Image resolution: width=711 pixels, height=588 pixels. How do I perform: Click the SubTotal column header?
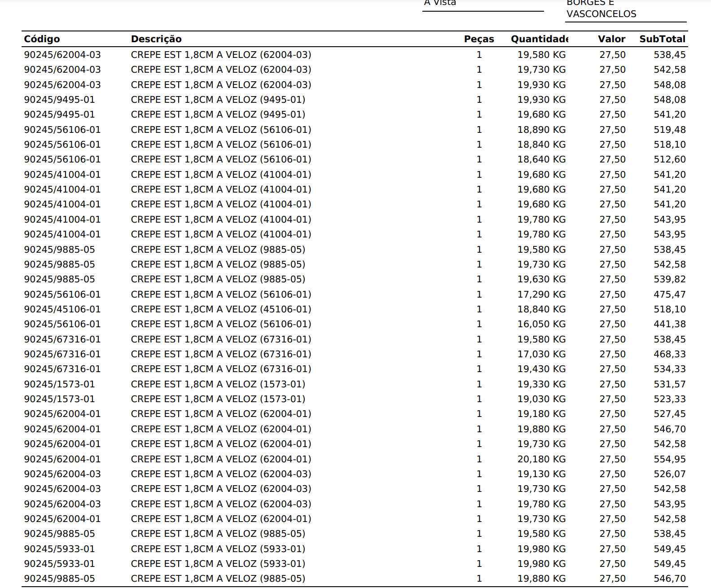[x=662, y=39]
